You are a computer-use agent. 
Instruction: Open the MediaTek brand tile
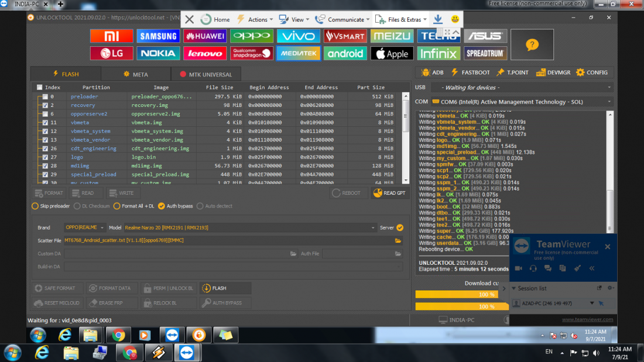(x=298, y=53)
